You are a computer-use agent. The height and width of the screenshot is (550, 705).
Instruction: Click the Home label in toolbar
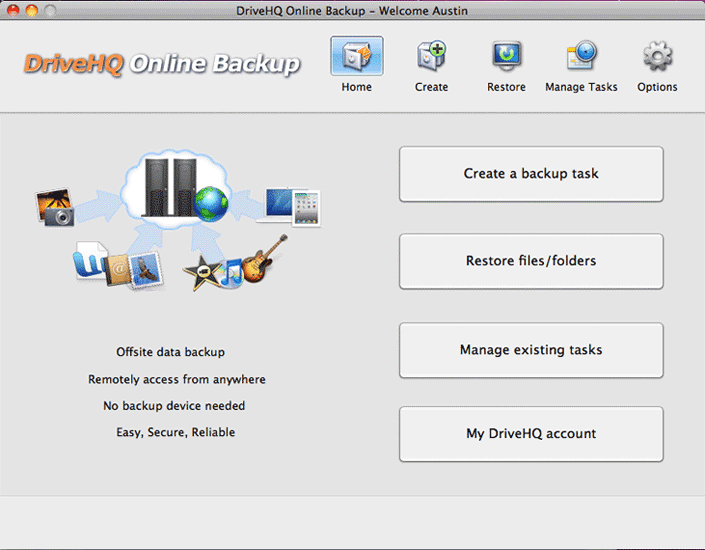point(357,87)
